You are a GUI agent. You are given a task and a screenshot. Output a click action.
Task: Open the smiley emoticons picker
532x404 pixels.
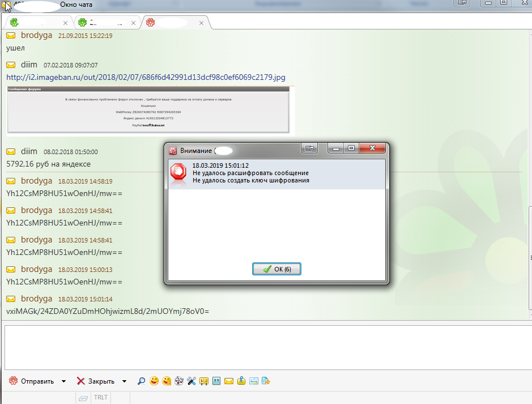(x=154, y=381)
